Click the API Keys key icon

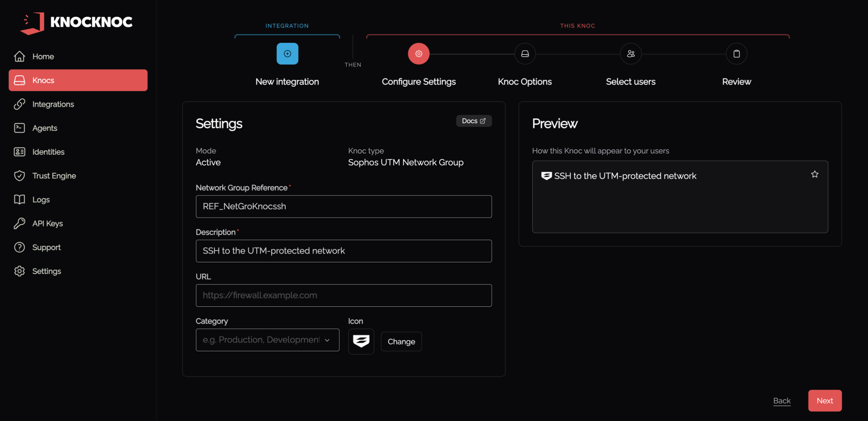click(20, 223)
